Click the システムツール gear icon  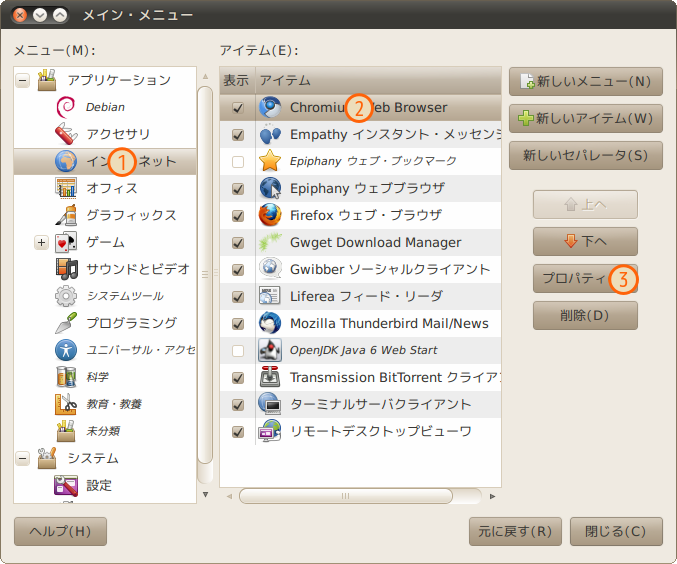pos(66,296)
